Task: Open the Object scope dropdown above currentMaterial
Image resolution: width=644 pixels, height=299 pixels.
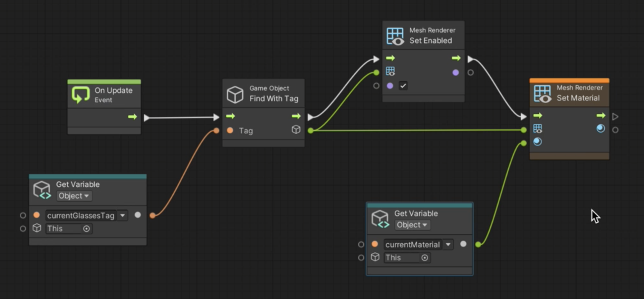Action: click(412, 225)
